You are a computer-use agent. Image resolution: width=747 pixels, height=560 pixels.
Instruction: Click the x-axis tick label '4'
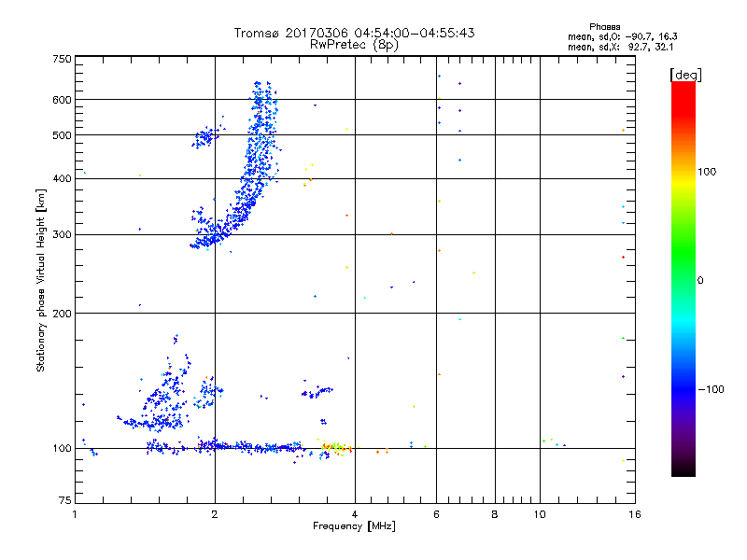coord(355,514)
